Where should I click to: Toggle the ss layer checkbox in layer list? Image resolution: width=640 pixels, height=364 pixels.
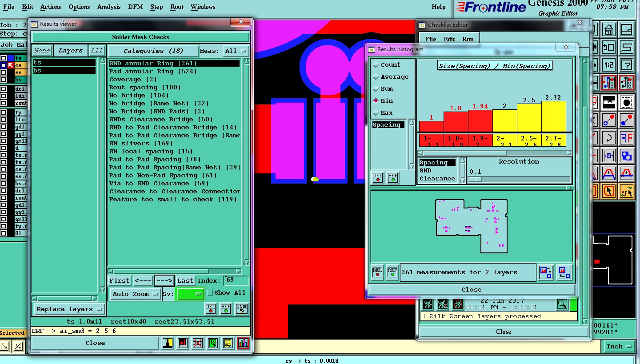[4, 72]
